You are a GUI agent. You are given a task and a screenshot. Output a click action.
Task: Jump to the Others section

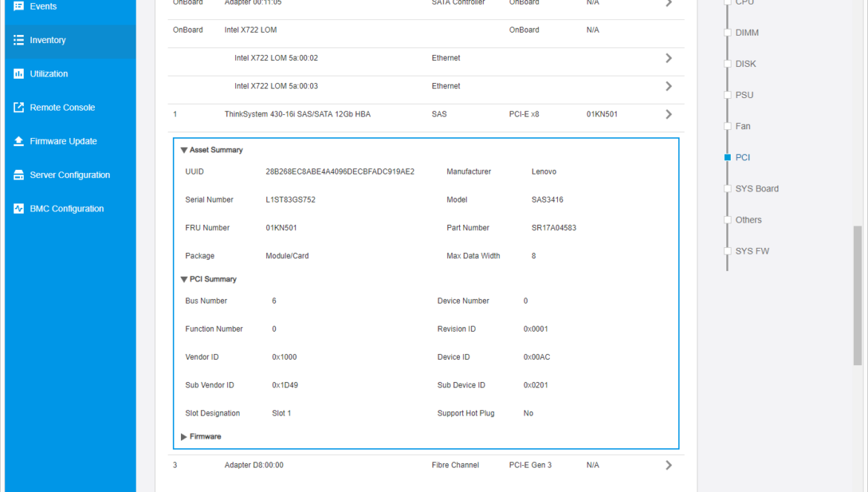click(x=749, y=220)
